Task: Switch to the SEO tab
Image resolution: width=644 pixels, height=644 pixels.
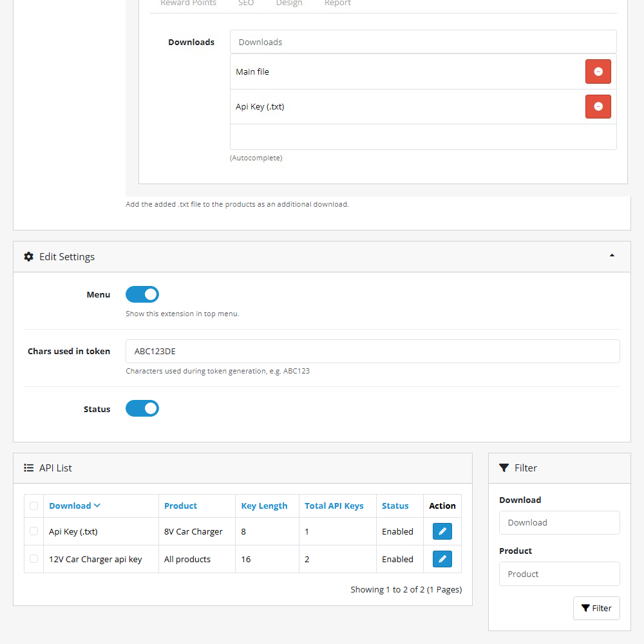Action: pyautogui.click(x=246, y=3)
